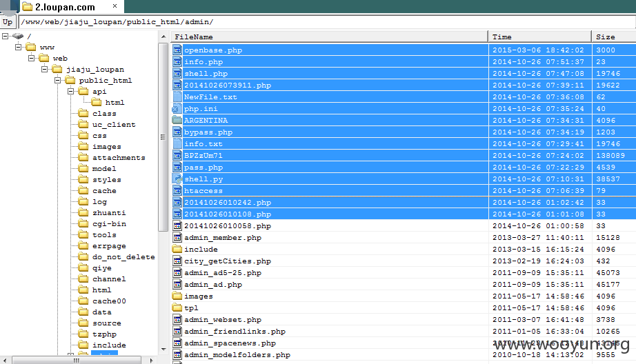Collapse the root / tree node
The image size is (636, 364).
point(6,36)
